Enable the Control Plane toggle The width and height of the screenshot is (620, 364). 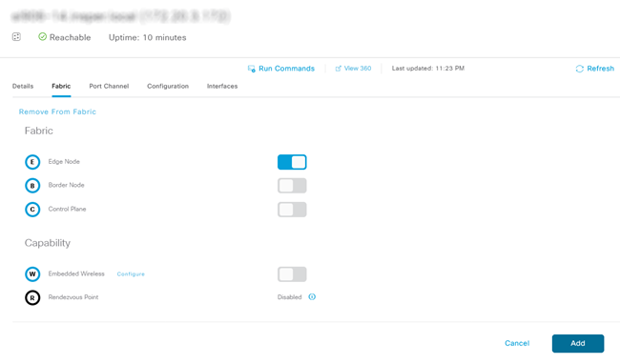tap(292, 210)
